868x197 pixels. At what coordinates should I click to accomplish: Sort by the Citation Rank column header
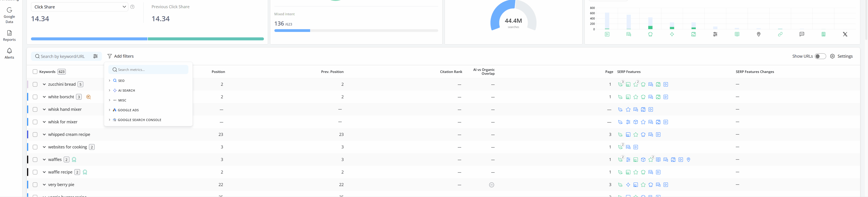(x=451, y=72)
